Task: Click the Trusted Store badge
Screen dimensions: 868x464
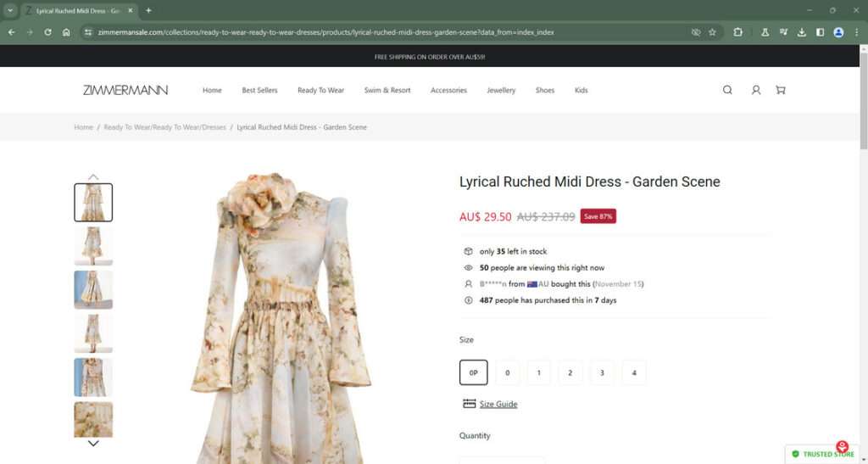Action: pos(823,454)
